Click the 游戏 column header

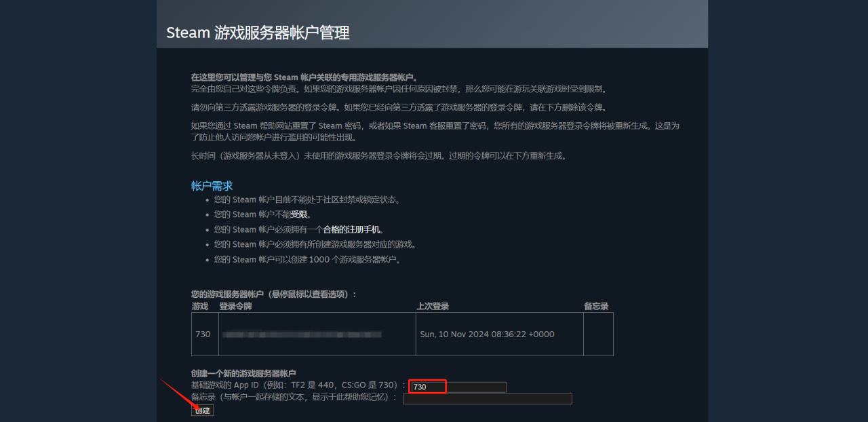199,307
